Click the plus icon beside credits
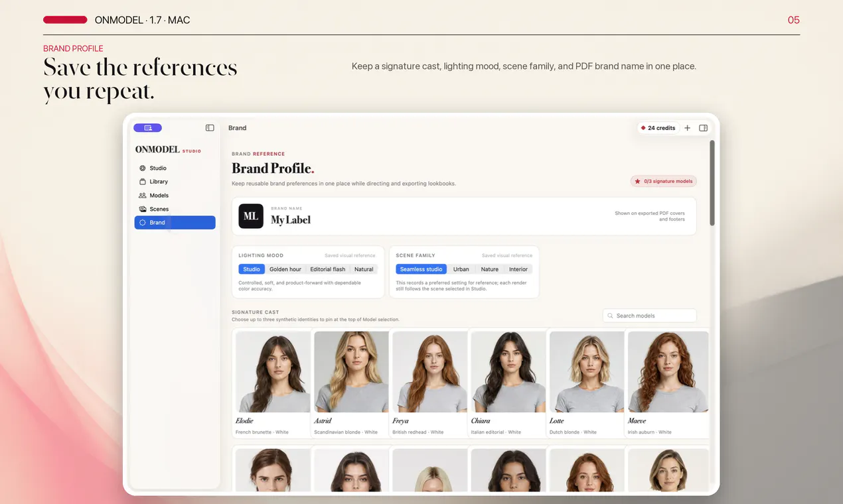 click(687, 128)
